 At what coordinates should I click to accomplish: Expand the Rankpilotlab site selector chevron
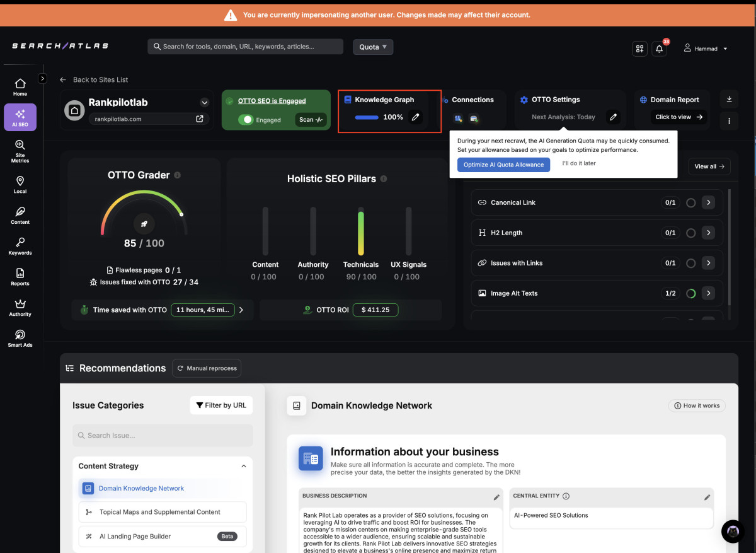204,103
